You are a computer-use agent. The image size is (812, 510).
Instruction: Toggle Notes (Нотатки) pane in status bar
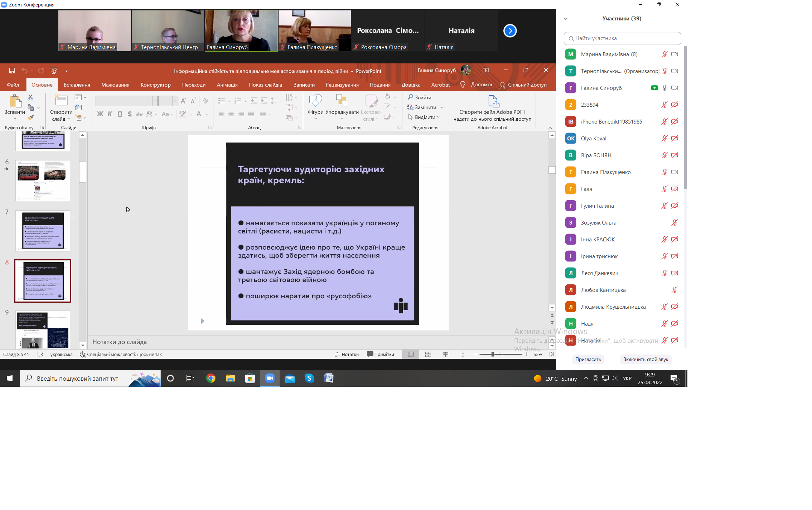click(347, 354)
